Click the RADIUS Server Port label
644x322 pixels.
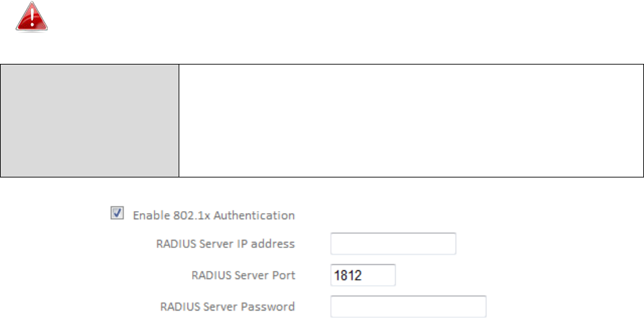pyautogui.click(x=243, y=275)
